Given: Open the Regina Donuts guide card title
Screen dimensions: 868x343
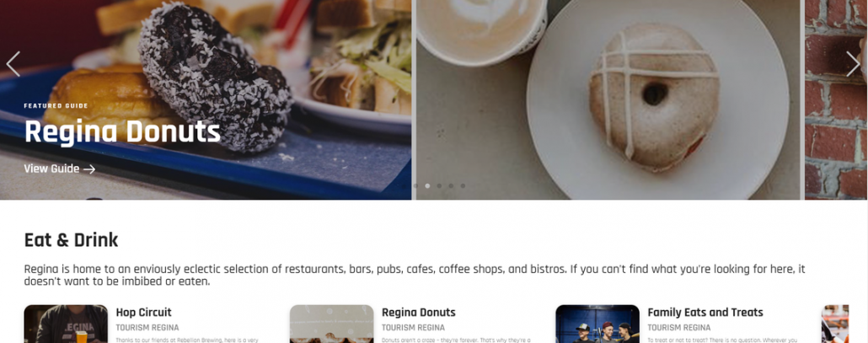Looking at the screenshot, I should click(x=419, y=312).
